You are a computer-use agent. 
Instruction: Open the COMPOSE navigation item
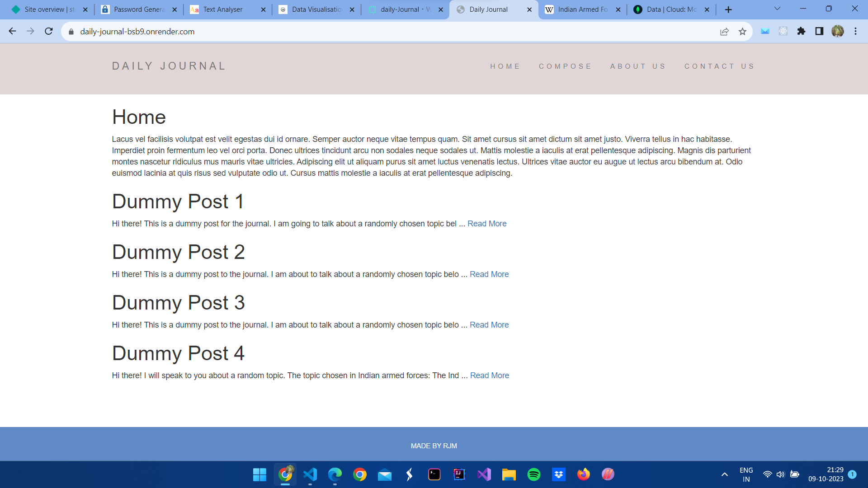565,66
